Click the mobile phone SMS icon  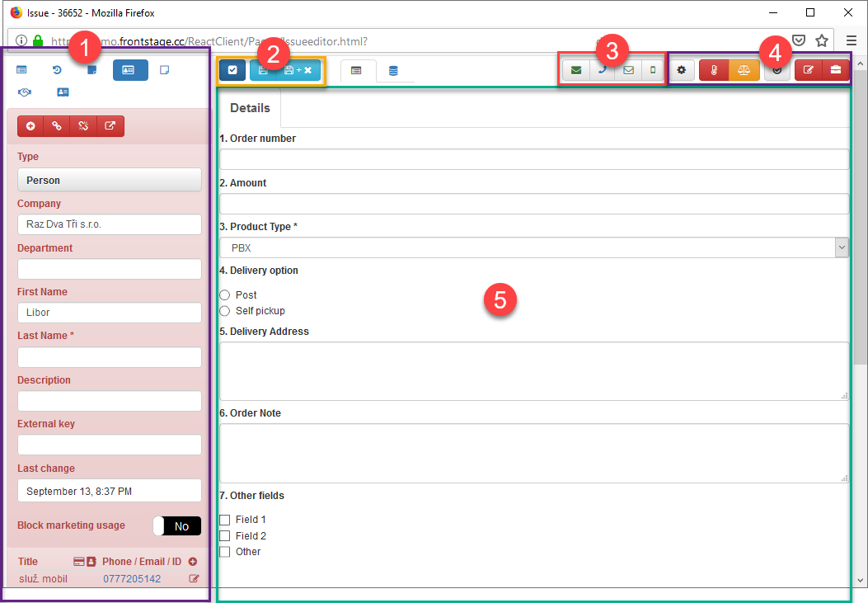(653, 70)
